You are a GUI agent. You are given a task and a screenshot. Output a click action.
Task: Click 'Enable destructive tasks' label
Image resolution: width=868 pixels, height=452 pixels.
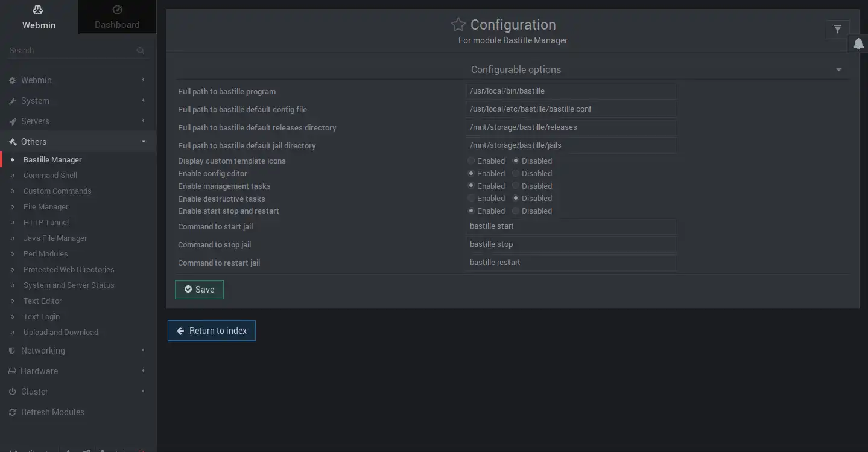point(221,199)
